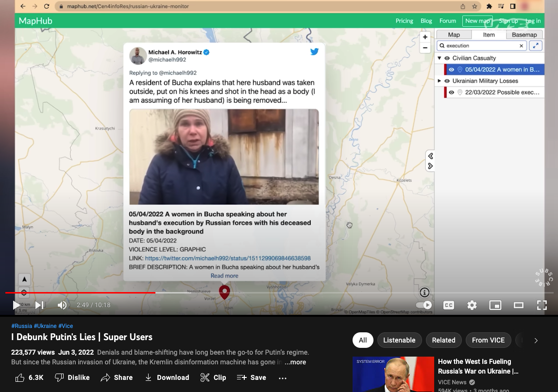The image size is (558, 392).
Task: Switch to the Basemap tab
Action: tap(524, 34)
